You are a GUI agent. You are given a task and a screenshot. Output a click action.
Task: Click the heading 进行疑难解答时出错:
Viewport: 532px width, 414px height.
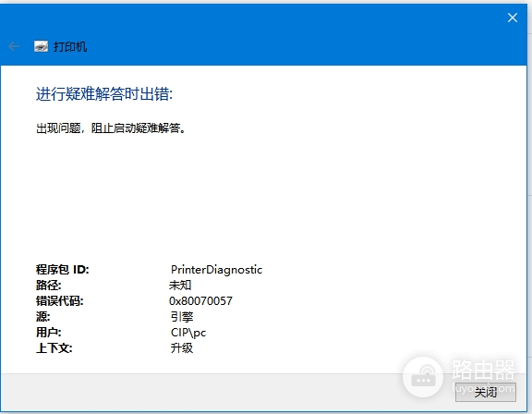point(104,94)
